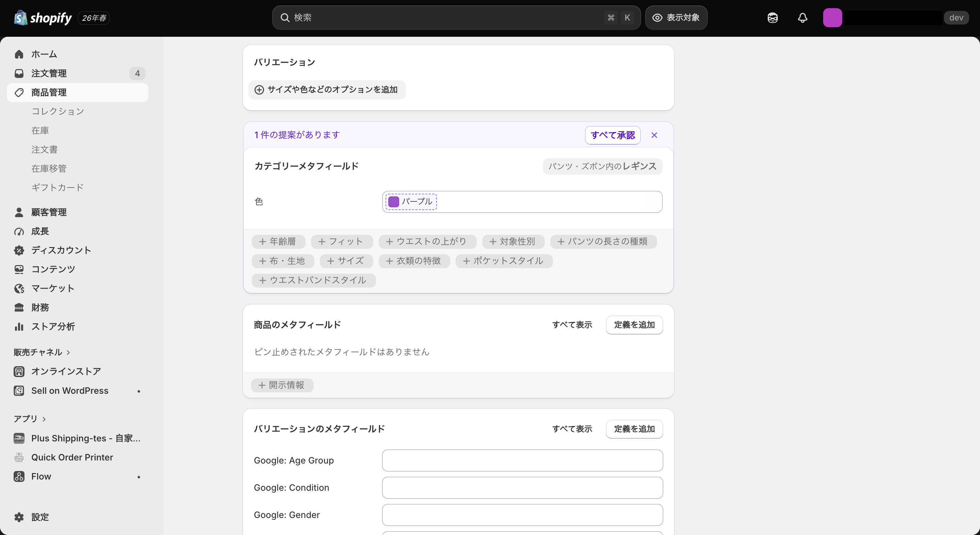Click 定義を追加 in バリエーションのメタフィールド

634,429
